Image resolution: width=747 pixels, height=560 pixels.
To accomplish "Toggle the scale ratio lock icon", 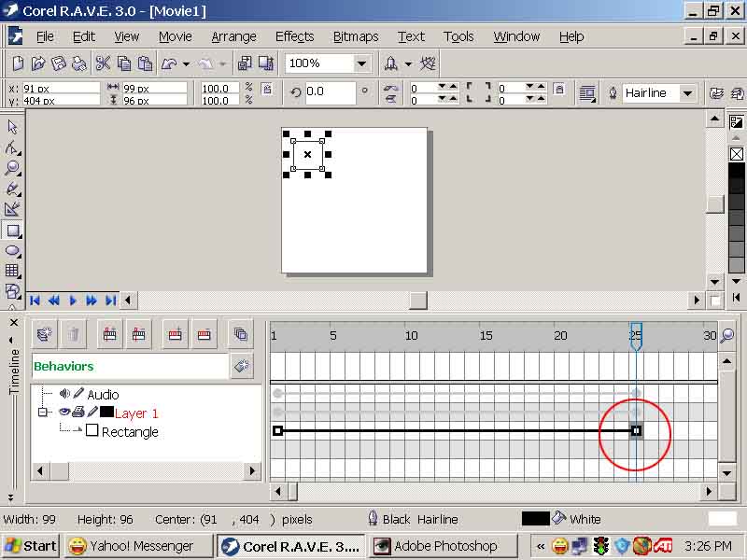I will click(x=268, y=89).
